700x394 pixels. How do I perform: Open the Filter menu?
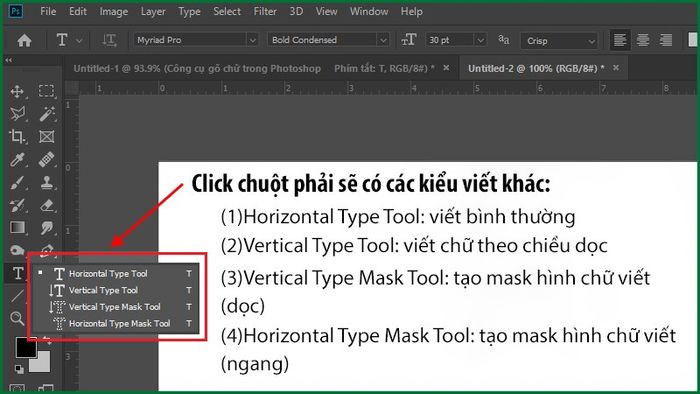[x=265, y=11]
